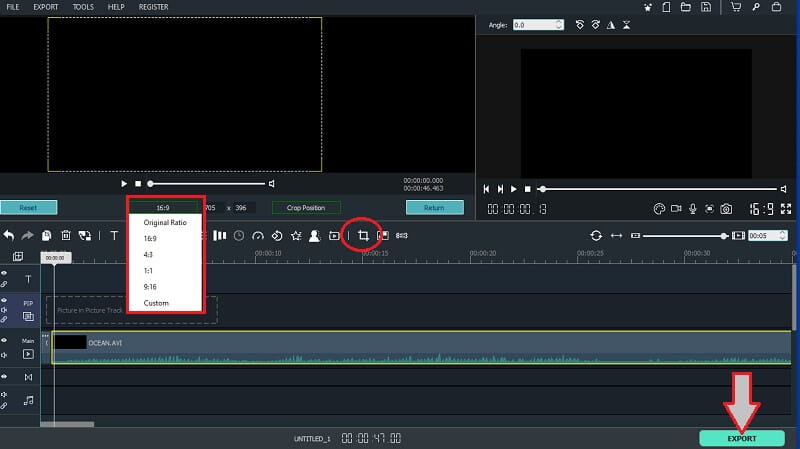The width and height of the screenshot is (800, 449).
Task: Select the Crop tool icon
Action: point(363,235)
